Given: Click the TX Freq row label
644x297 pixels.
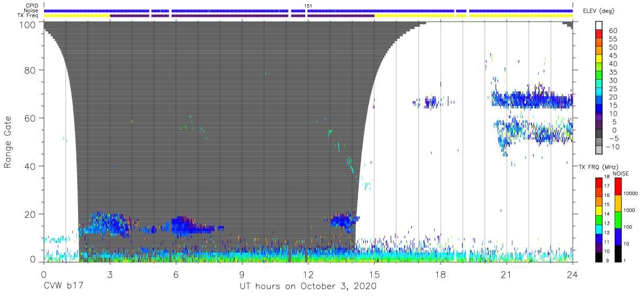Looking at the screenshot, I should (28, 15).
